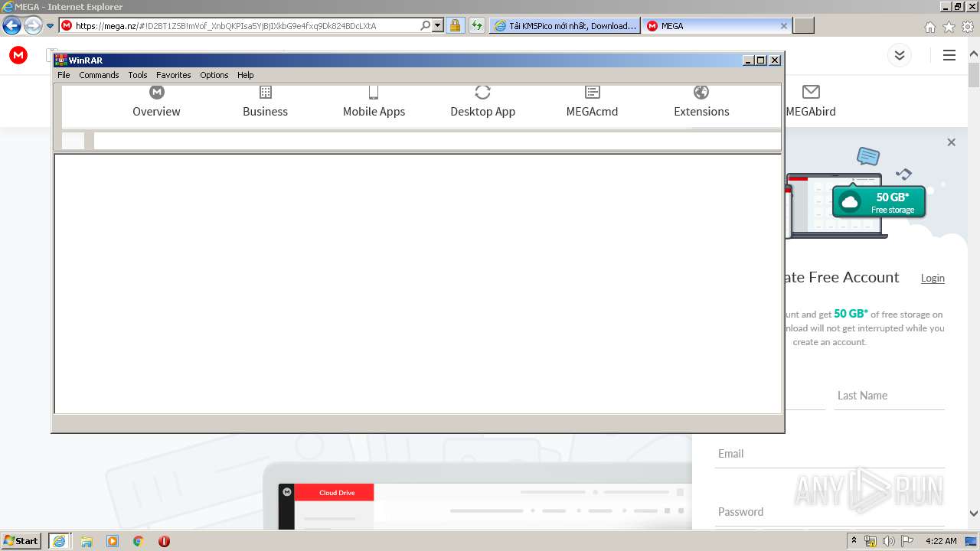Image resolution: width=980 pixels, height=551 pixels.
Task: Open Windows Explorer from the taskbar
Action: pyautogui.click(x=87, y=541)
